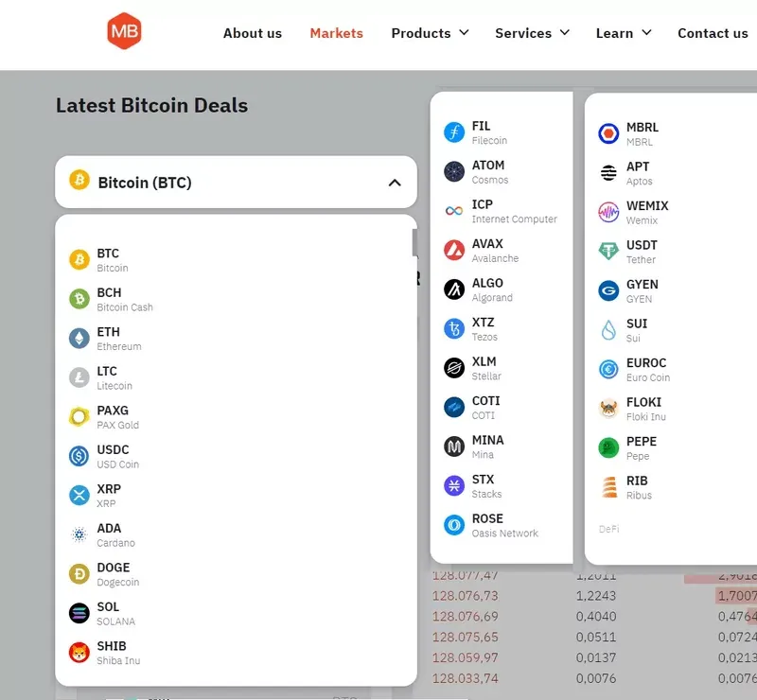Choose the USDC USD Coin icon
Screen dimensions: 757x700
click(79, 456)
